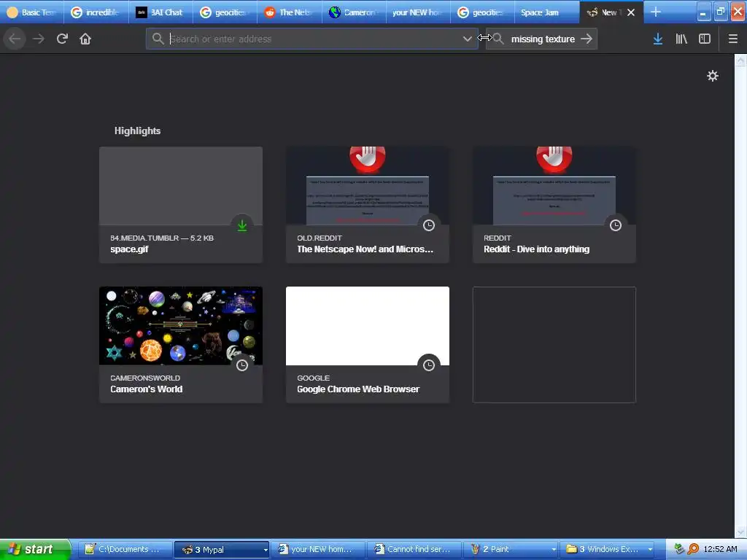Click the missing texture search field
Image resolution: width=747 pixels, height=560 pixels.
[543, 39]
